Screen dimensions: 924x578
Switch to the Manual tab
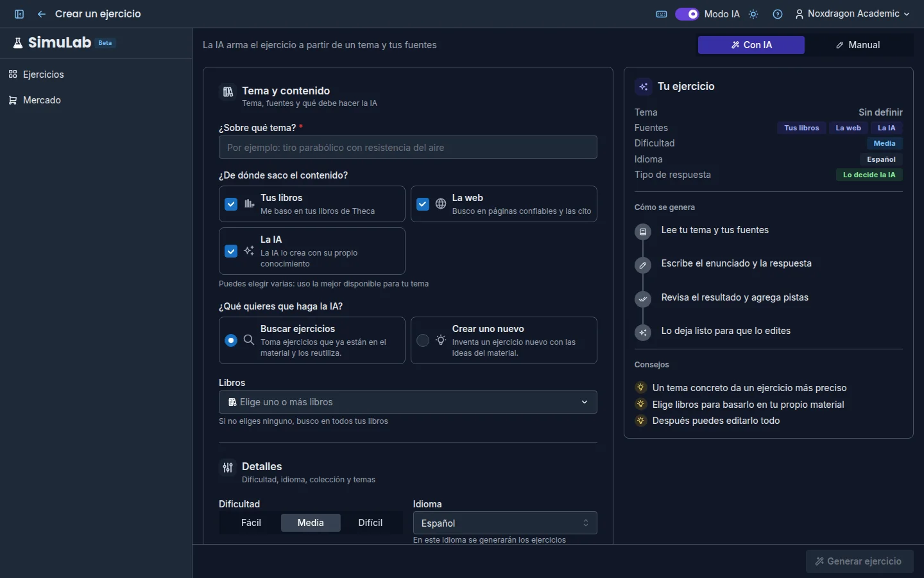[858, 45]
